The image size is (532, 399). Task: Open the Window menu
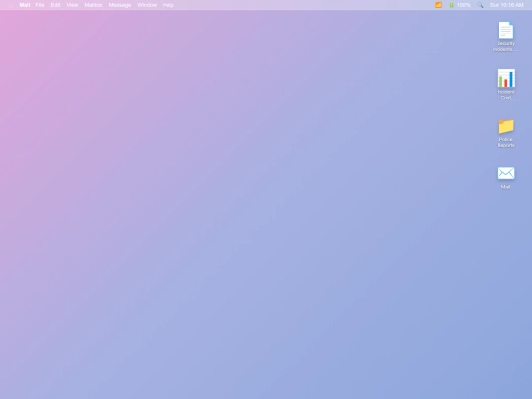click(147, 5)
